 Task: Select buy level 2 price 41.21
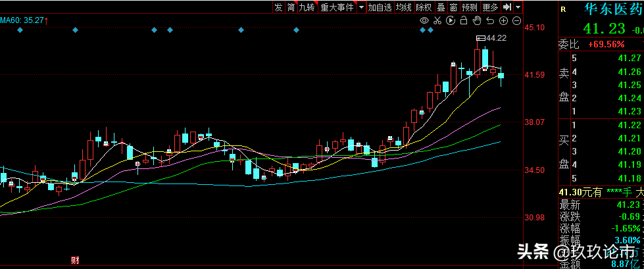pyautogui.click(x=630, y=138)
